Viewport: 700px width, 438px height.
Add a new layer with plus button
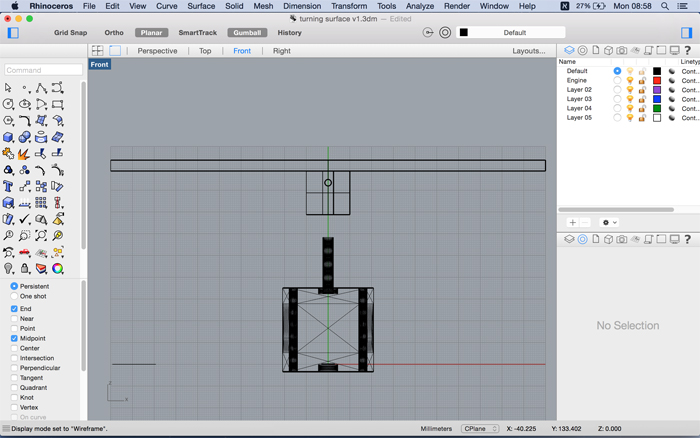(x=572, y=222)
